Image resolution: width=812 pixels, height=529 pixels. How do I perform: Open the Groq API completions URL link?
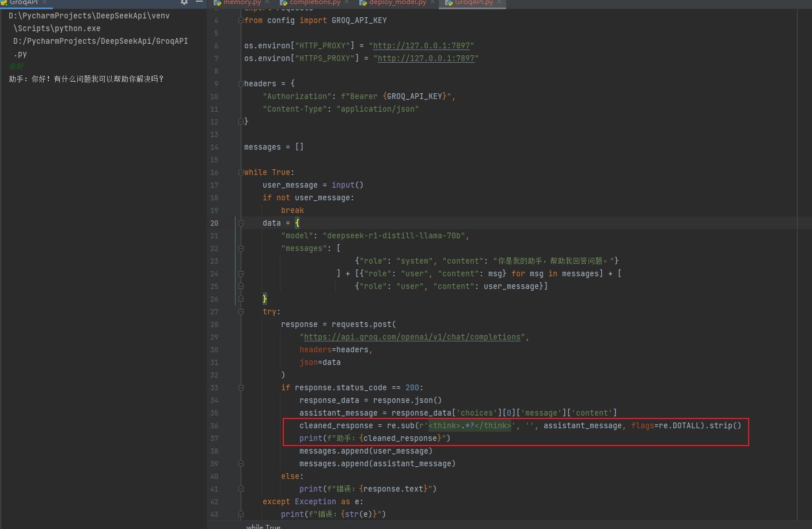pos(412,337)
